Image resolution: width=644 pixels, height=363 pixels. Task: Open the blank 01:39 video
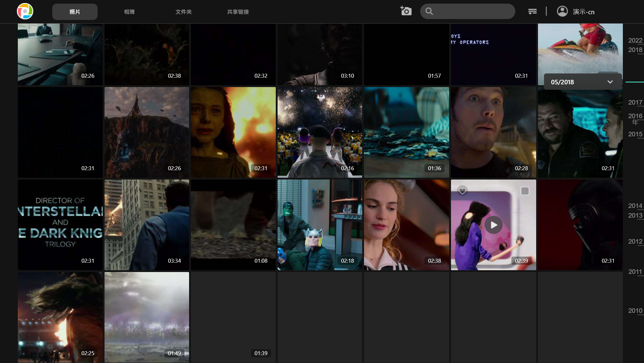233,317
